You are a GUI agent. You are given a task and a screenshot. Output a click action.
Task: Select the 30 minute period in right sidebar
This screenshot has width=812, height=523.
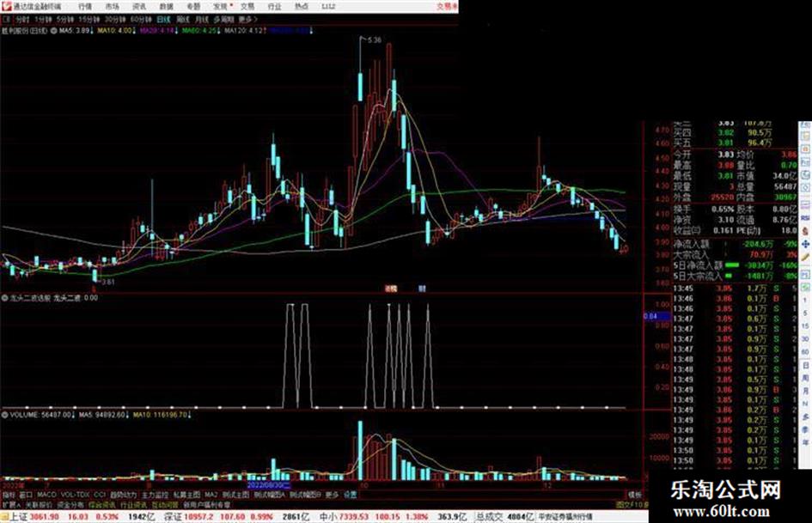[x=805, y=338]
